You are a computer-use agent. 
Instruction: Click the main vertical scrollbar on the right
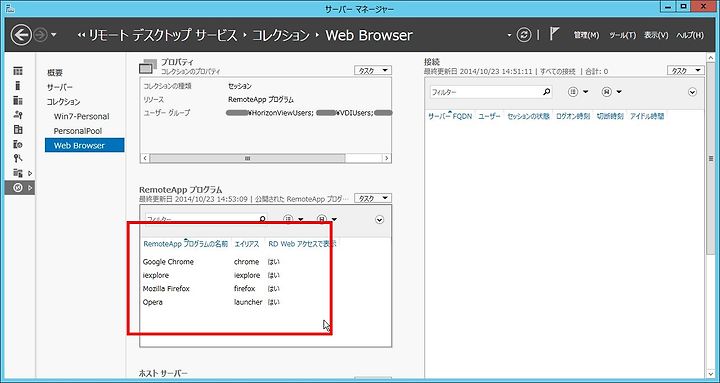(x=711, y=158)
